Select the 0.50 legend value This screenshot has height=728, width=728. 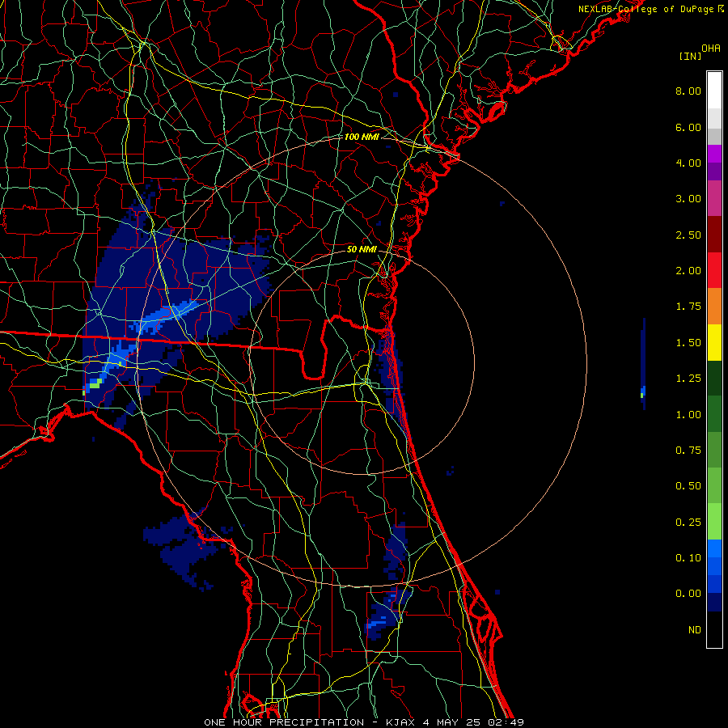(688, 486)
